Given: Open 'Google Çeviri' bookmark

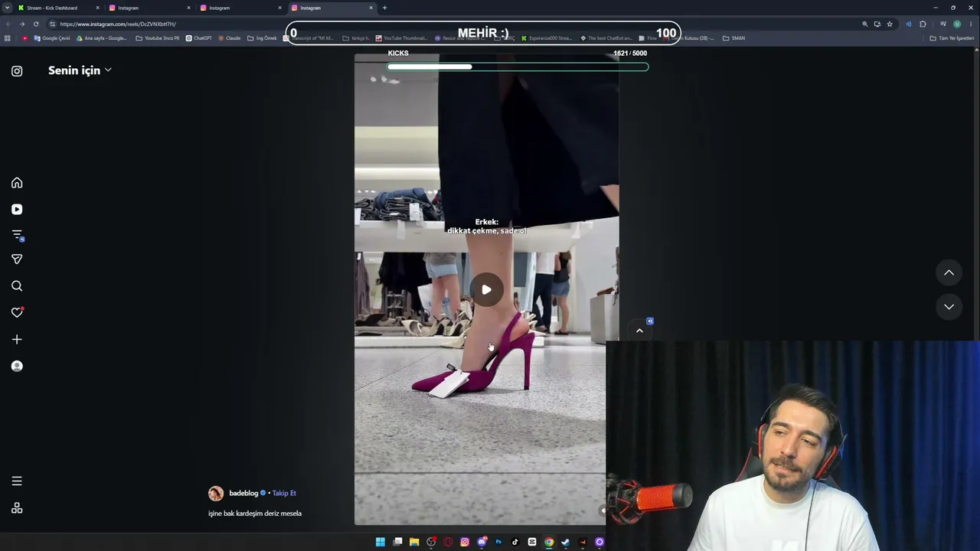Looking at the screenshot, I should pos(52,38).
